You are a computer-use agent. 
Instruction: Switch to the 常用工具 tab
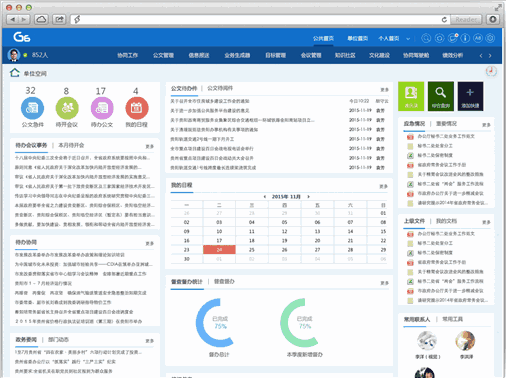point(452,319)
